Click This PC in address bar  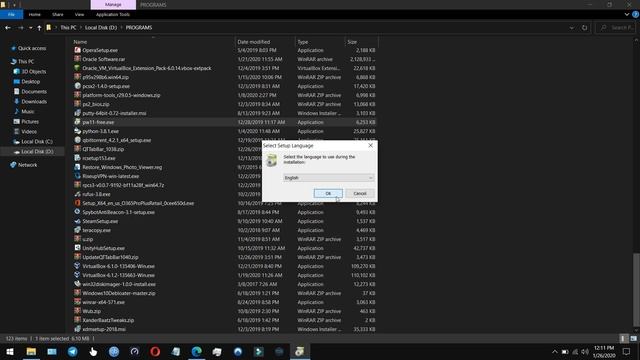[68, 27]
